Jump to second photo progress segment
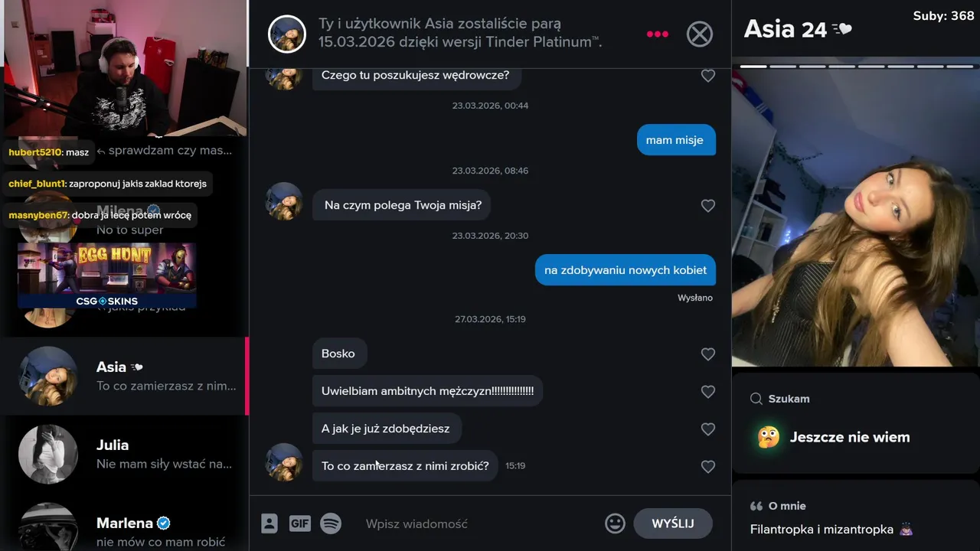 click(x=782, y=67)
